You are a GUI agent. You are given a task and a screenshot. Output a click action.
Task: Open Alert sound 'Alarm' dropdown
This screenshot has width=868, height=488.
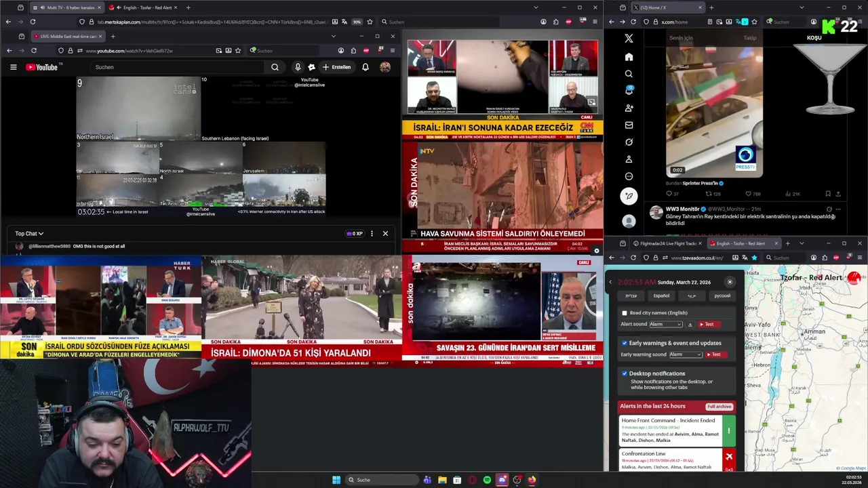(x=665, y=324)
